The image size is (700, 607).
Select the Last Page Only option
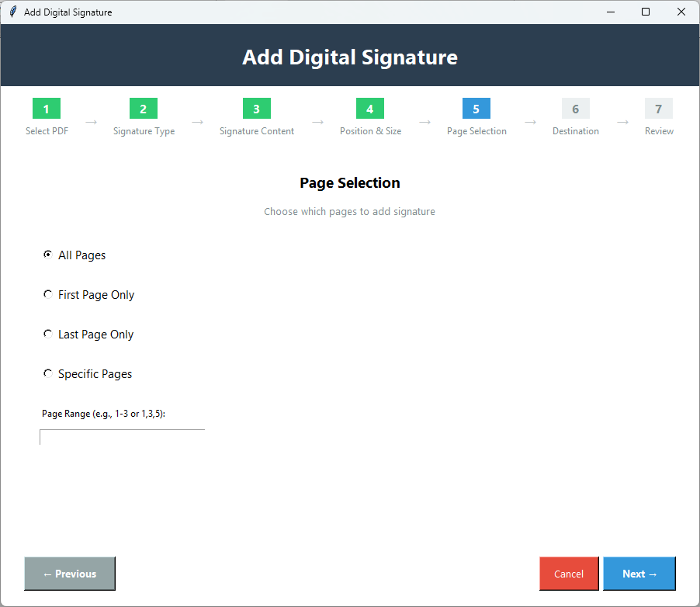[x=47, y=333]
